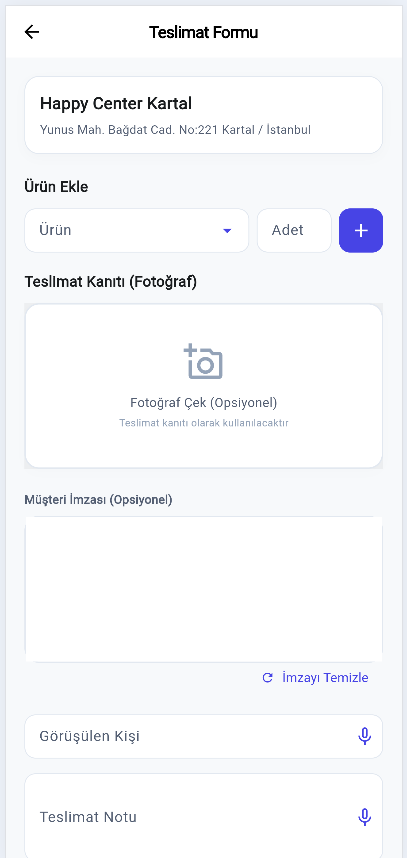The image size is (407, 858).
Task: Click the Ürün dropdown arrow
Action: pyautogui.click(x=227, y=231)
